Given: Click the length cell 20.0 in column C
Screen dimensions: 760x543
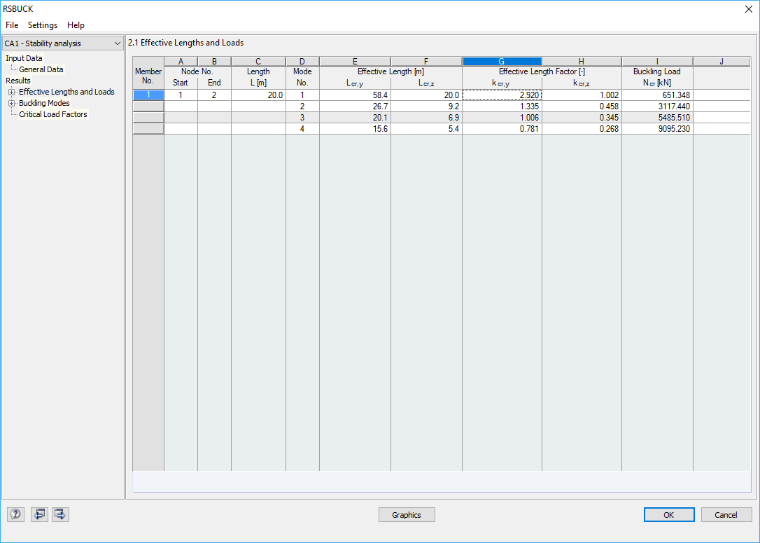Looking at the screenshot, I should point(258,95).
